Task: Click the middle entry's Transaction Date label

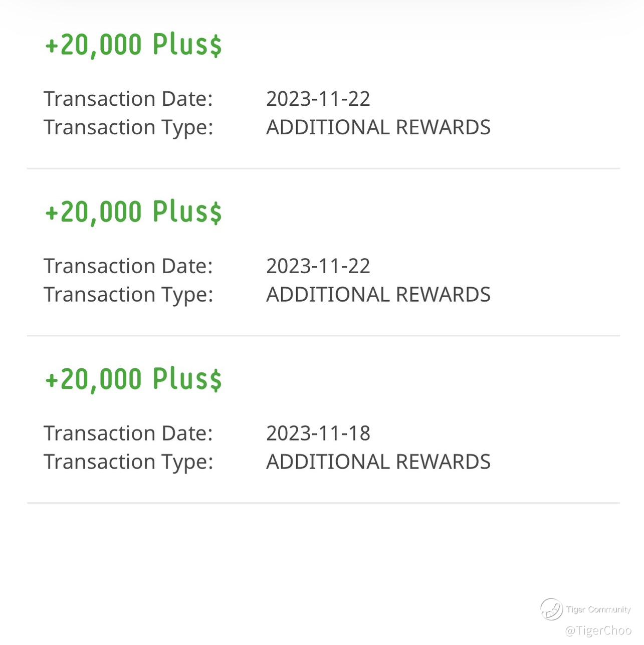Action: 128,266
